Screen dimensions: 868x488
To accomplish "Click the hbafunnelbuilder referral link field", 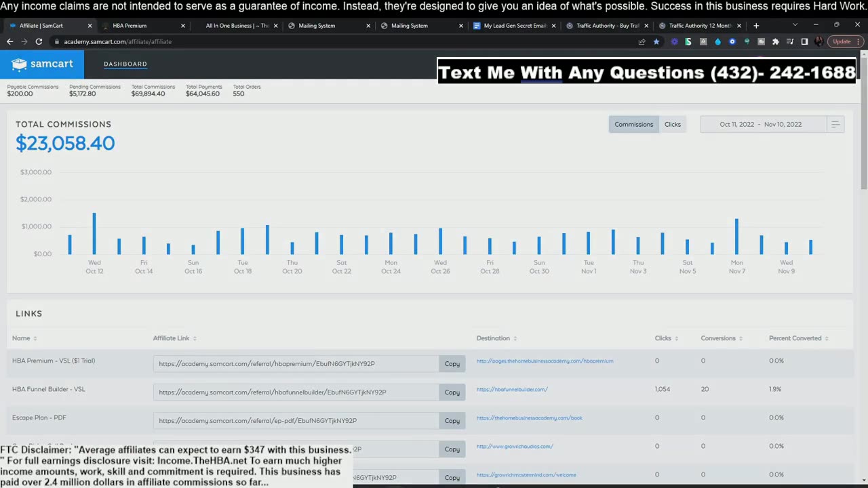I will [296, 392].
